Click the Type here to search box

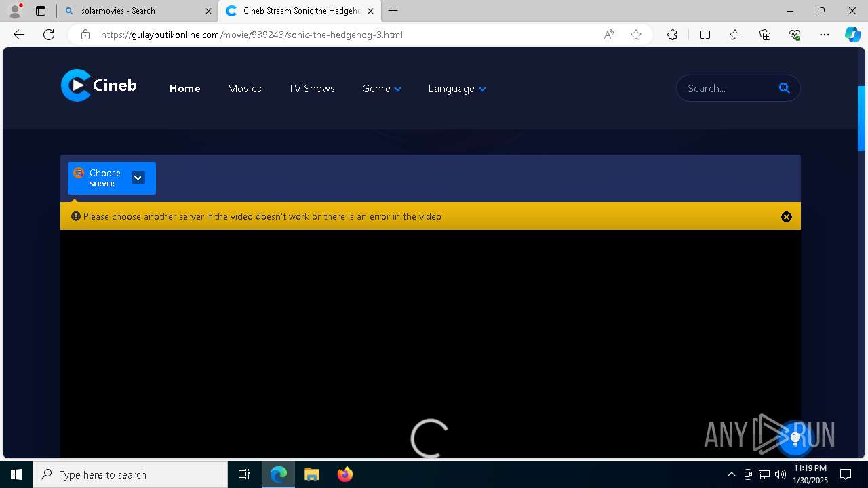[x=130, y=474]
